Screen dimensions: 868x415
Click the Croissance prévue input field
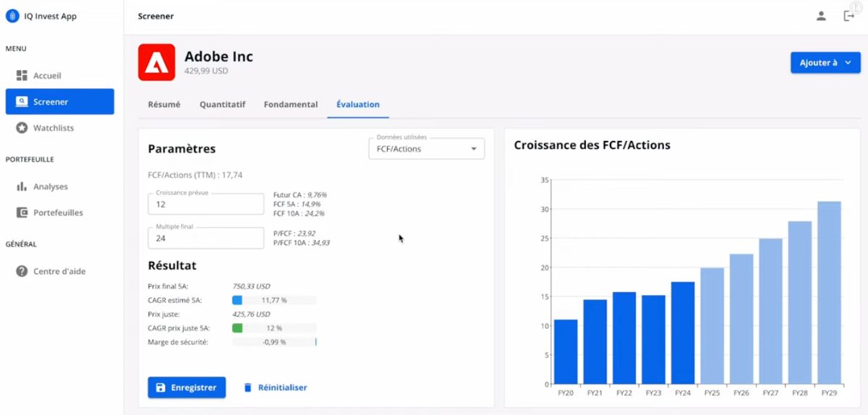(x=206, y=204)
